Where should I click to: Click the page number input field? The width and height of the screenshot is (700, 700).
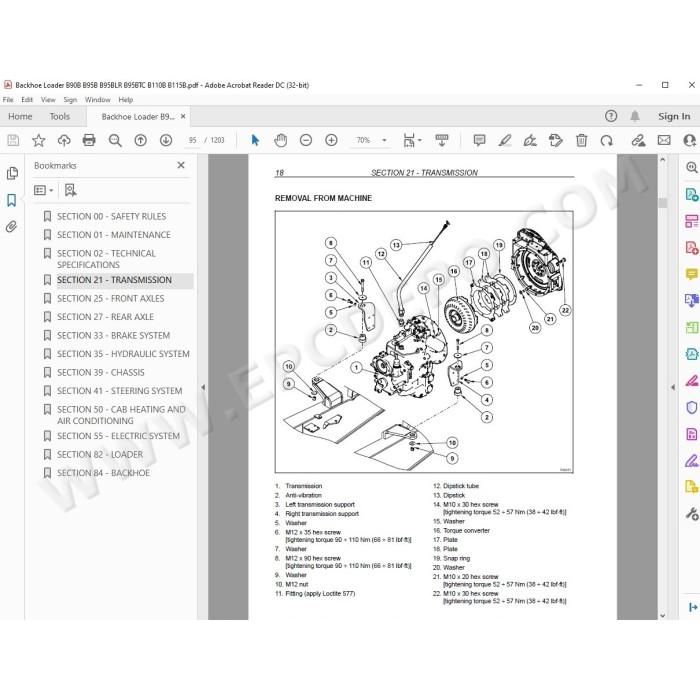tap(192, 140)
